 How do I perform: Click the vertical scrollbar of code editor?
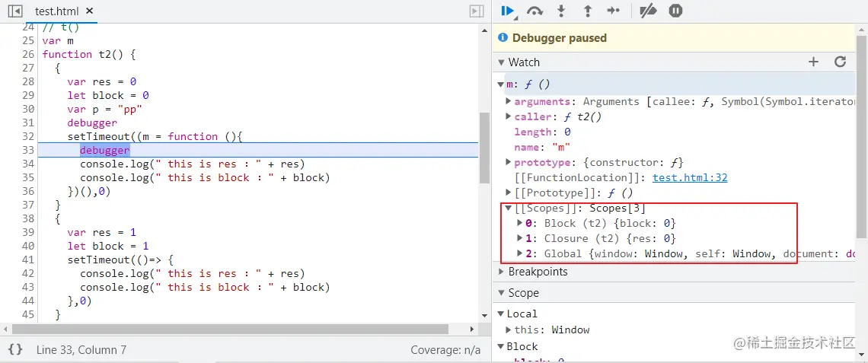coord(483,147)
